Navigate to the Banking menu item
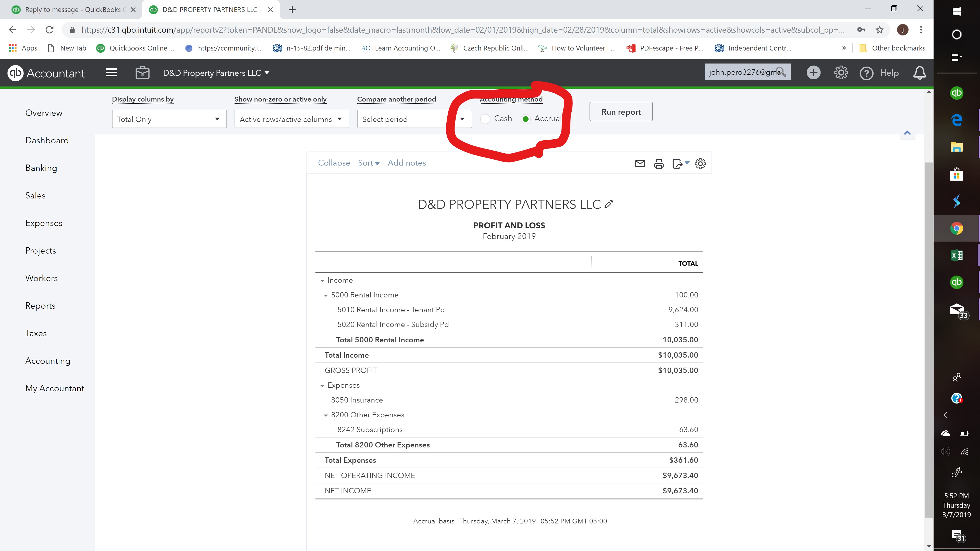The height and width of the screenshot is (551, 980). 40,168
